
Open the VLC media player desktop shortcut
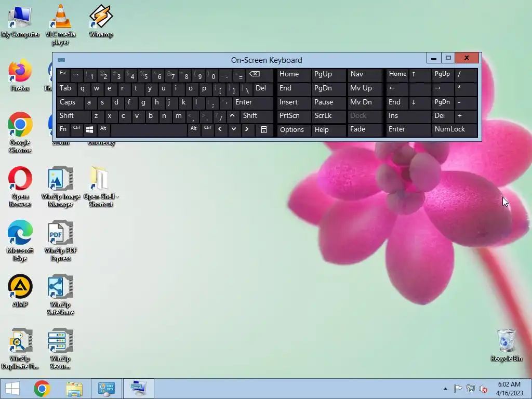60,24
